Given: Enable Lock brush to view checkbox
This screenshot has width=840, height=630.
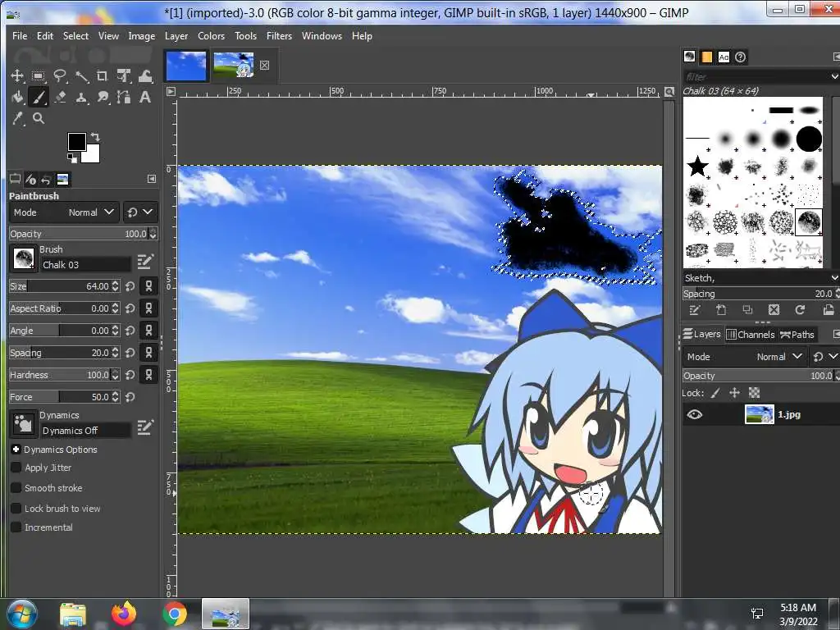Looking at the screenshot, I should [x=16, y=509].
